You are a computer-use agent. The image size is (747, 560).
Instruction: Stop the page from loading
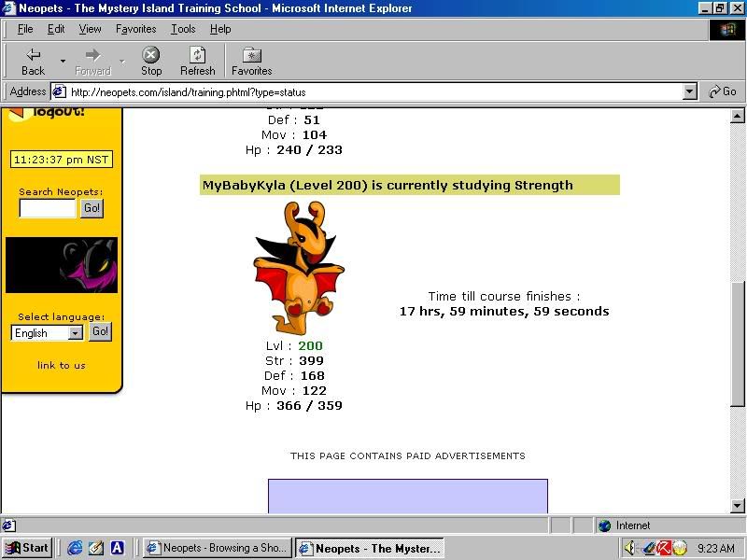(151, 62)
